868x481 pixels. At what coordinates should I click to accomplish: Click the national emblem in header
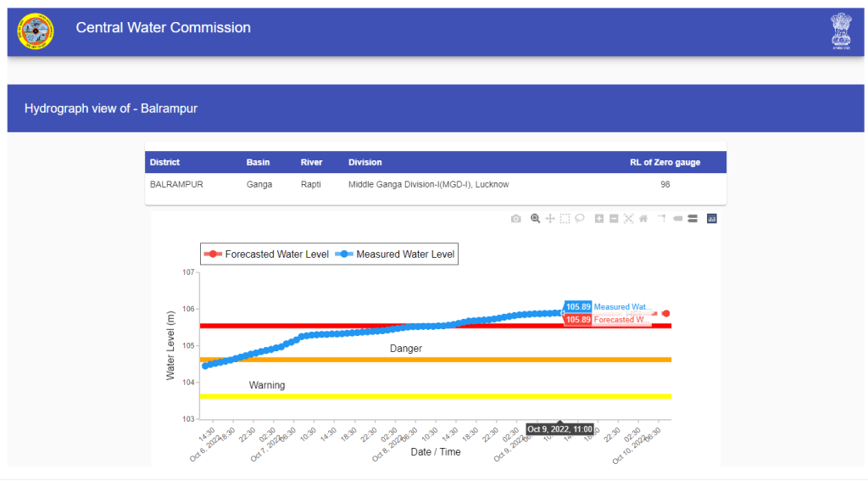click(x=840, y=31)
